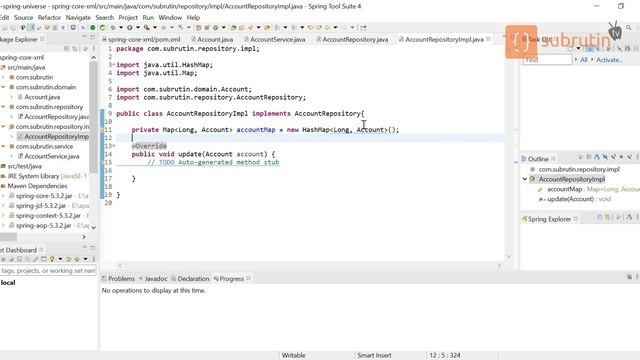This screenshot has height=360, width=640.
Task: Select AccountService.java in Package Explorer
Action: point(52,156)
